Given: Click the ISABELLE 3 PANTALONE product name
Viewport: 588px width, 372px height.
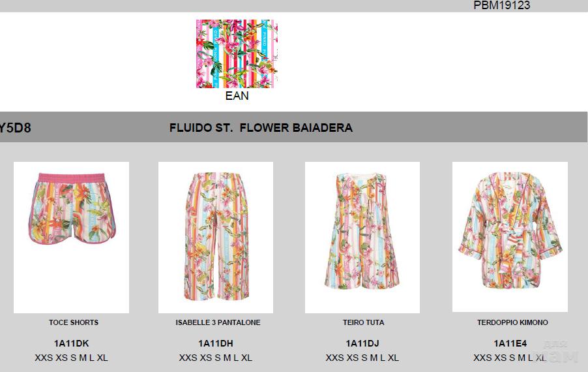Looking at the screenshot, I should [x=218, y=322].
